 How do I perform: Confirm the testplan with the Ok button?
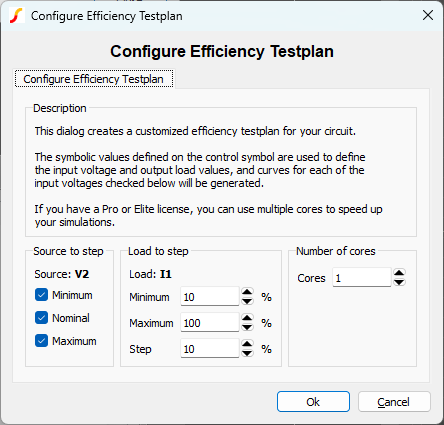pos(313,402)
